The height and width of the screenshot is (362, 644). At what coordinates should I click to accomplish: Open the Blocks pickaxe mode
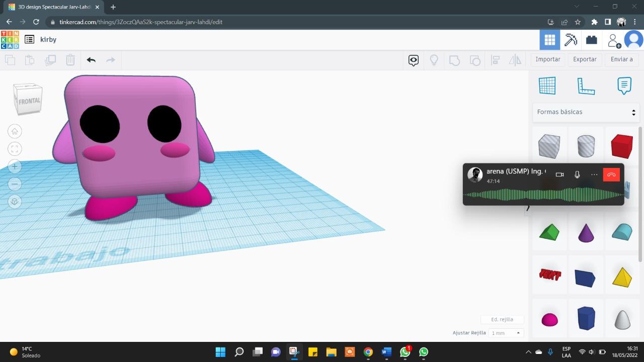coord(571,40)
